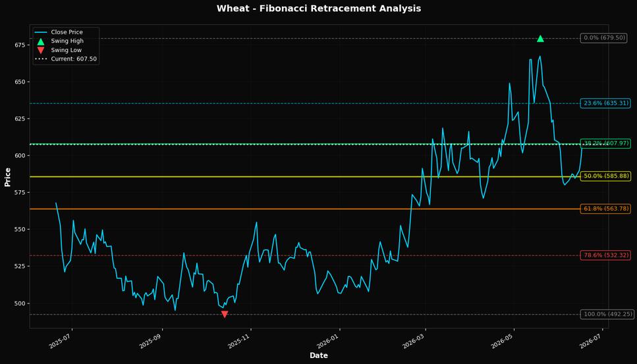Click the Current: 607.50 legend entry
The width and height of the screenshot is (637, 364).
pyautogui.click(x=66, y=59)
